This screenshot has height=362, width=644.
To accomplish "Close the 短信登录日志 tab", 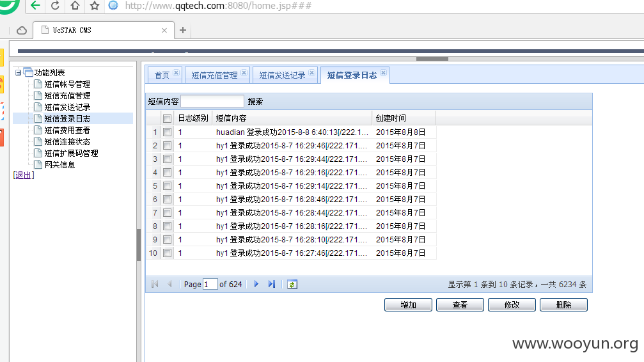I will pyautogui.click(x=383, y=73).
